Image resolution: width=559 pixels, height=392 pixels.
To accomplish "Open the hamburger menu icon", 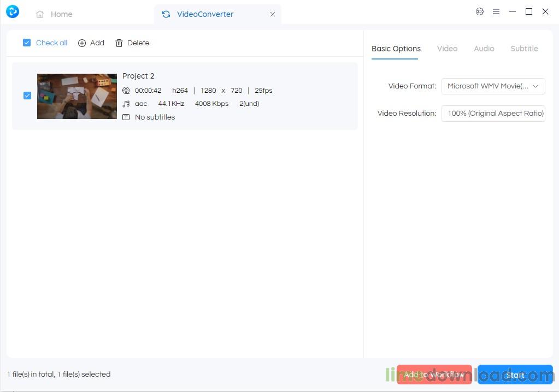I will pyautogui.click(x=496, y=11).
